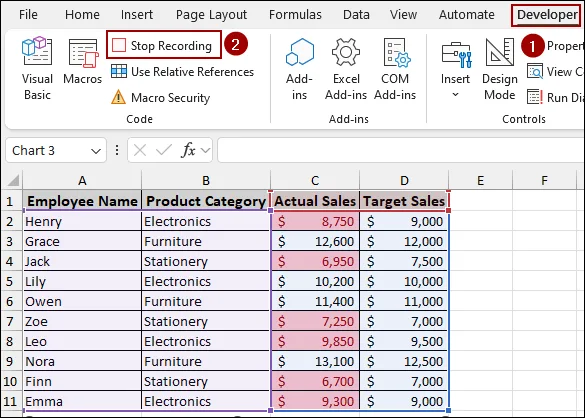585x418 pixels.
Task: Switch to the Formulas tab
Action: coord(295,15)
